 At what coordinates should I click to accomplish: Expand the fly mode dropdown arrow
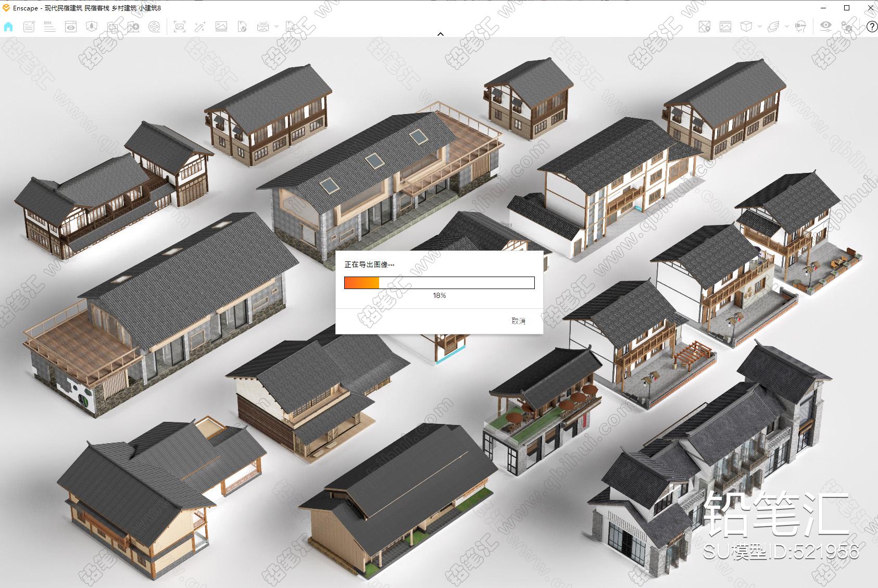point(787,27)
